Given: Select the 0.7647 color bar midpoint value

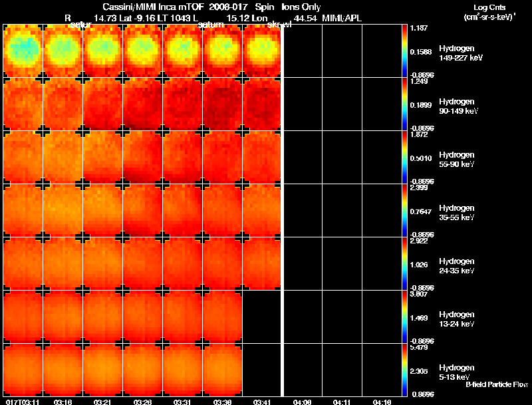Looking at the screenshot, I should (x=421, y=211).
